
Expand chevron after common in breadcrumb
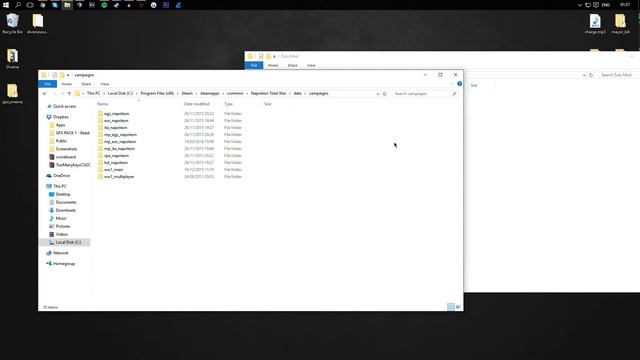click(x=247, y=93)
